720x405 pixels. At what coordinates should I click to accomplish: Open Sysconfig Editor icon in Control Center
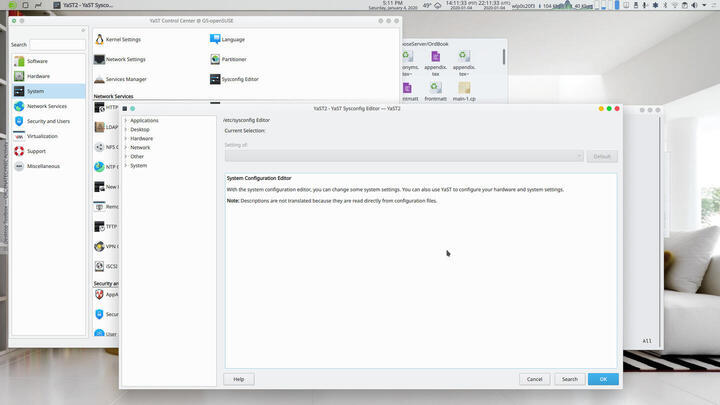coord(215,79)
